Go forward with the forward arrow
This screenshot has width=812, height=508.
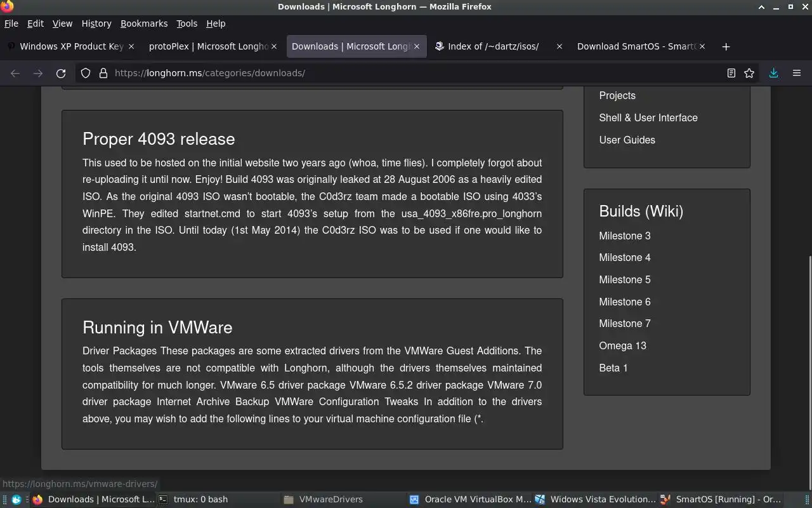38,73
